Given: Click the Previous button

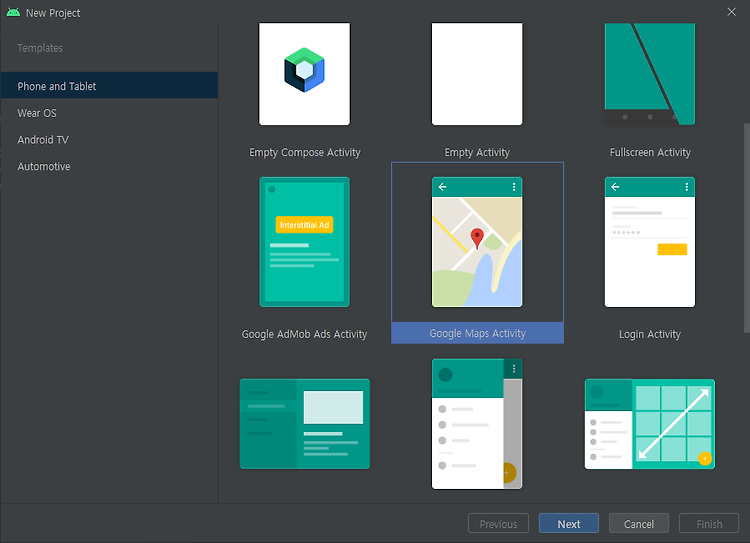Looking at the screenshot, I should 498,523.
